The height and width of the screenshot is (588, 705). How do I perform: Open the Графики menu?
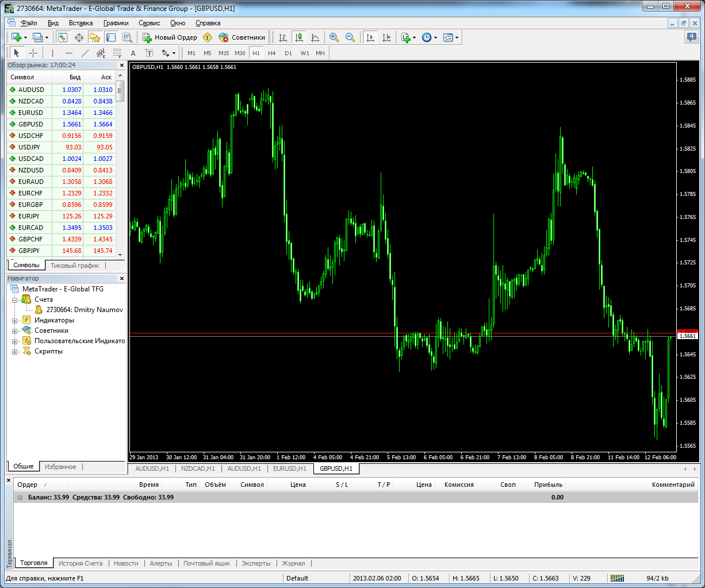coord(116,23)
